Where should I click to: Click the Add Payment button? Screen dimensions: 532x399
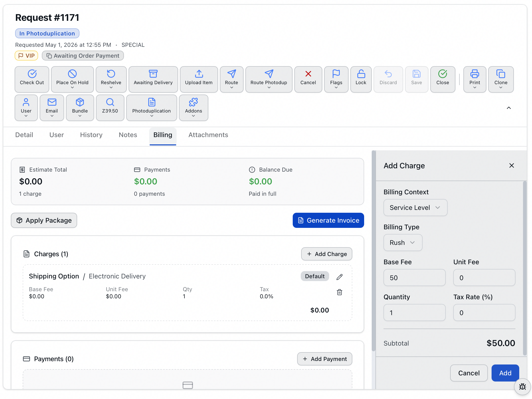coord(324,359)
